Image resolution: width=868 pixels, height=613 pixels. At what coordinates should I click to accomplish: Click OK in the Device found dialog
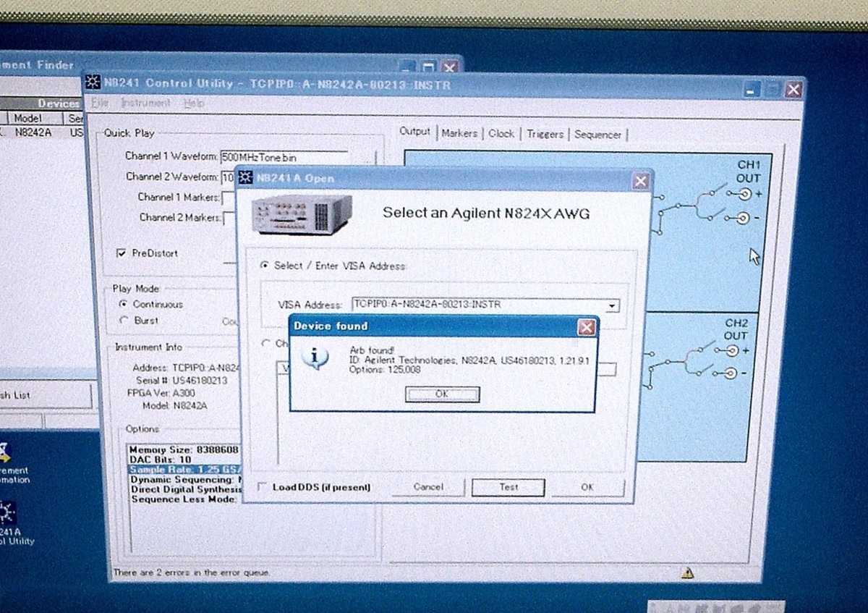tap(442, 394)
